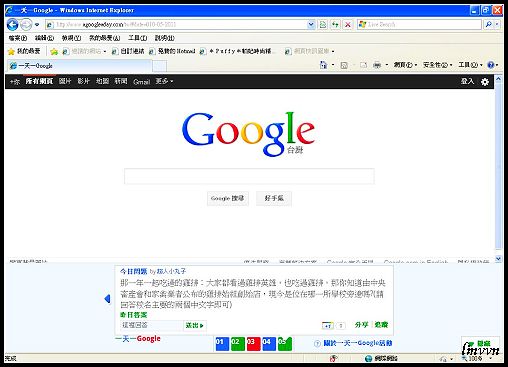The height and width of the screenshot is (367, 508).
Task: Go forward with the Forward arrow button
Action: point(26,24)
